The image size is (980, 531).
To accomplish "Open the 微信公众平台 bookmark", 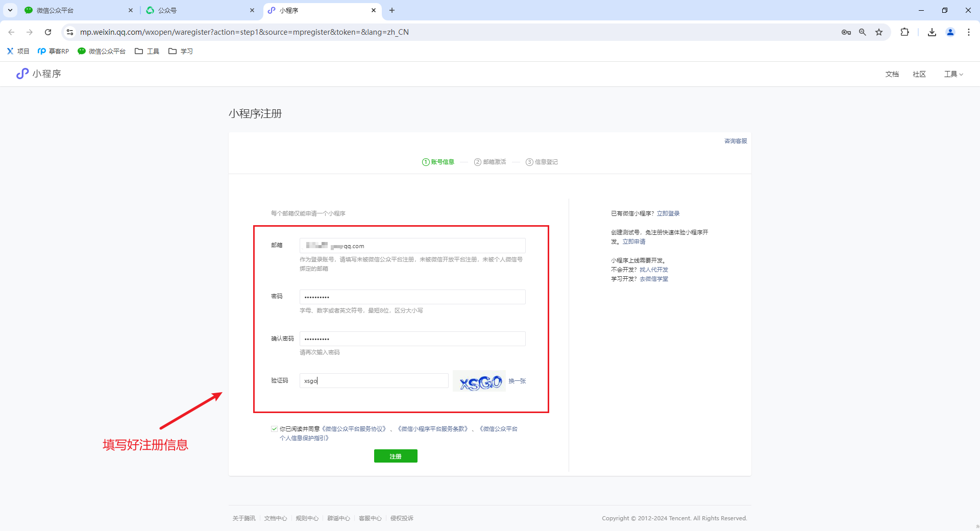I will (x=102, y=51).
